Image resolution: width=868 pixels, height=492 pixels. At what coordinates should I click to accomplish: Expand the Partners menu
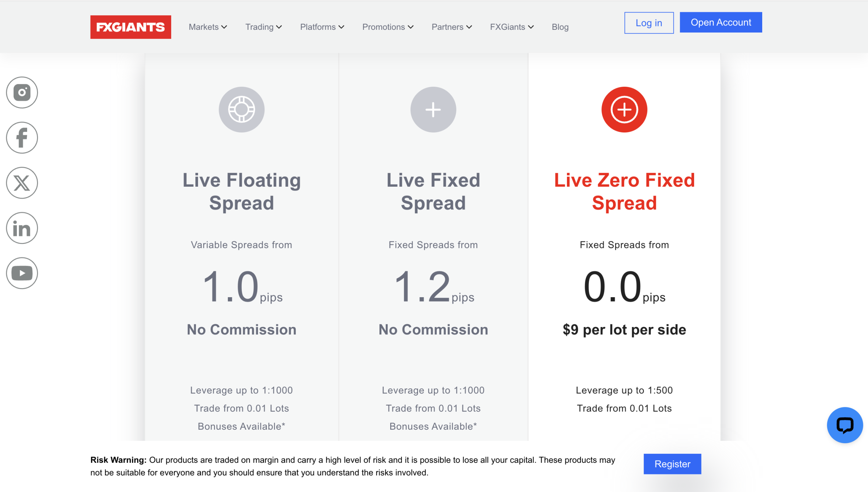[452, 27]
